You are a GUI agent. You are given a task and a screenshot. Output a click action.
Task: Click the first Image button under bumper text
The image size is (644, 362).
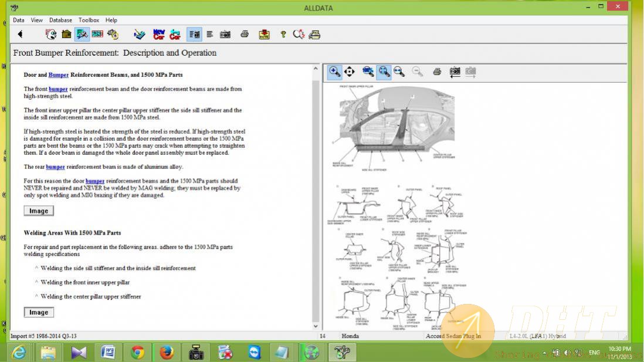point(39,211)
